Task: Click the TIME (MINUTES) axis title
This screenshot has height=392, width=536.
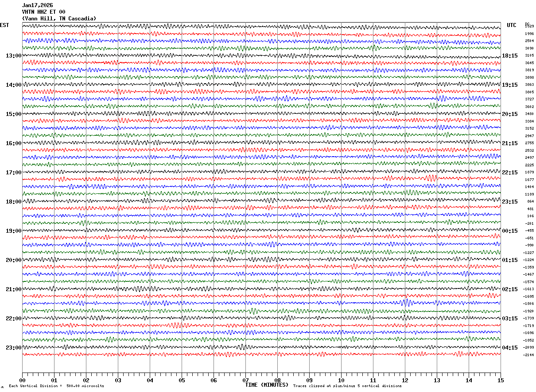Action: click(267, 385)
